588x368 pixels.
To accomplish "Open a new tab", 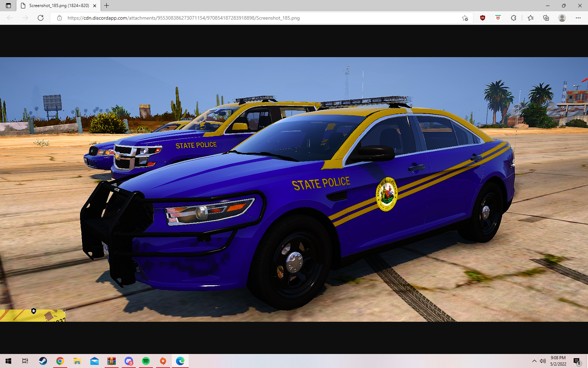I will click(x=107, y=6).
